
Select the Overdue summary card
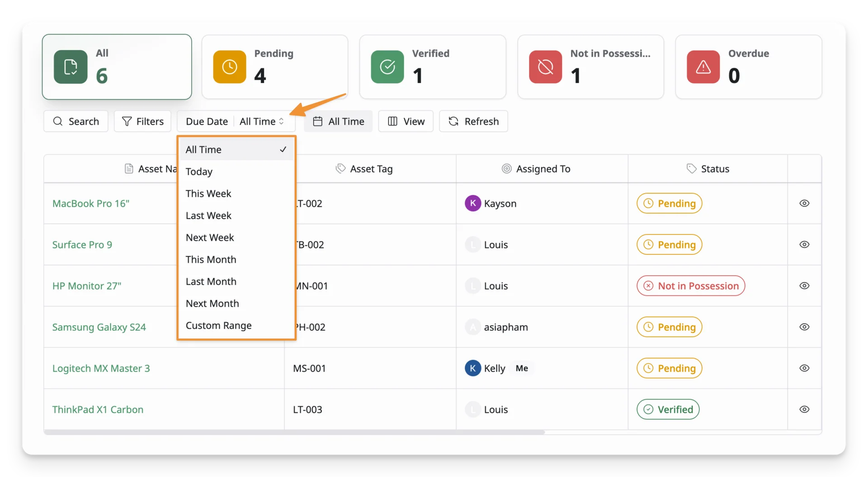[x=749, y=67]
